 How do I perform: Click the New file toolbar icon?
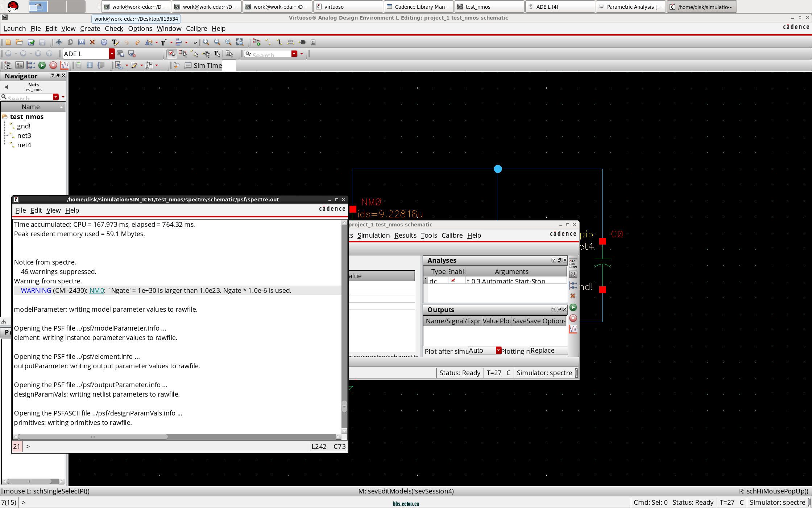pos(8,42)
